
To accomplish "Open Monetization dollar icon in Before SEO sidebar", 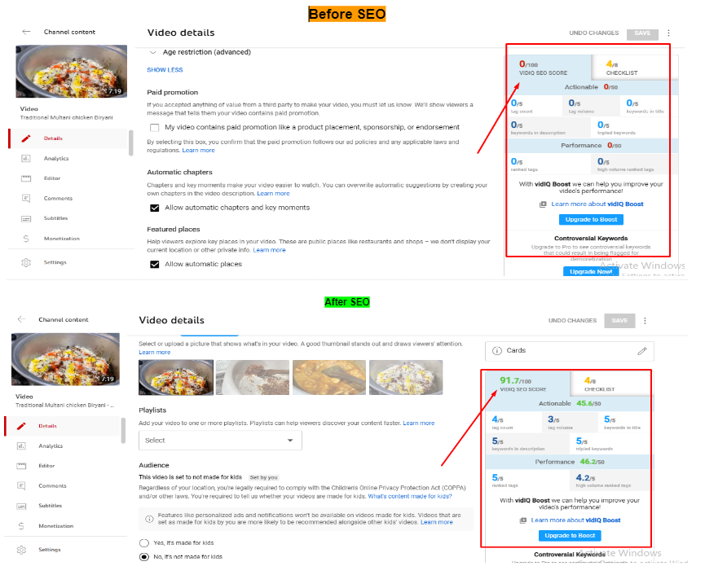I will [26, 239].
